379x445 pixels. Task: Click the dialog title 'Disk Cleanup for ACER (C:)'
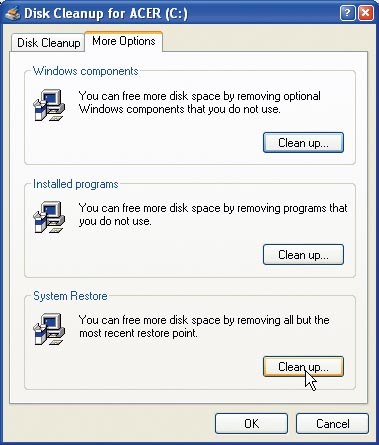click(106, 14)
